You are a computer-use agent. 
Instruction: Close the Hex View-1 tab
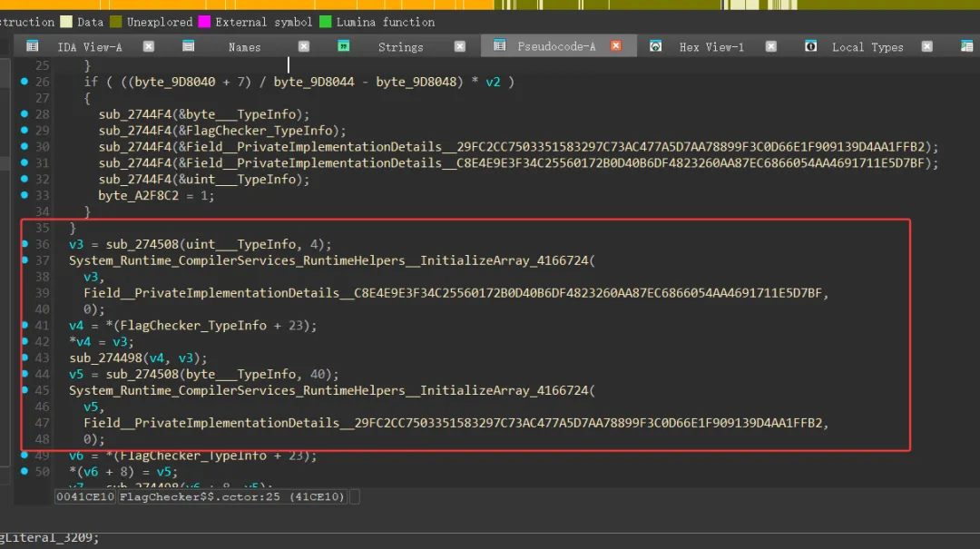pyautogui.click(x=771, y=46)
